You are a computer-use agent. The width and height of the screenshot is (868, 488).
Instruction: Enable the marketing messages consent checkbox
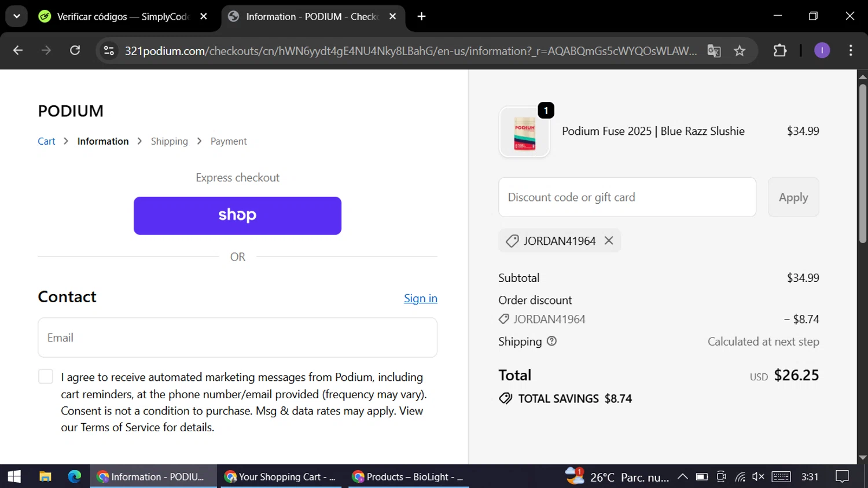click(46, 377)
